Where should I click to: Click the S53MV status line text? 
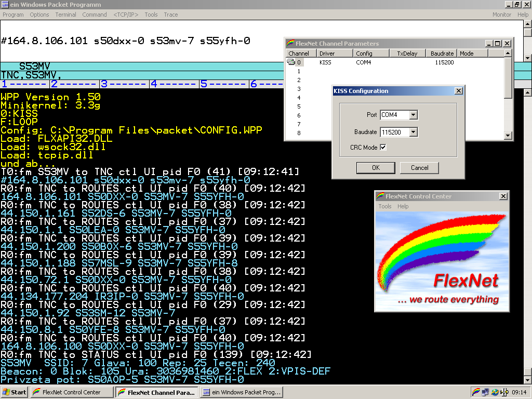point(34,66)
